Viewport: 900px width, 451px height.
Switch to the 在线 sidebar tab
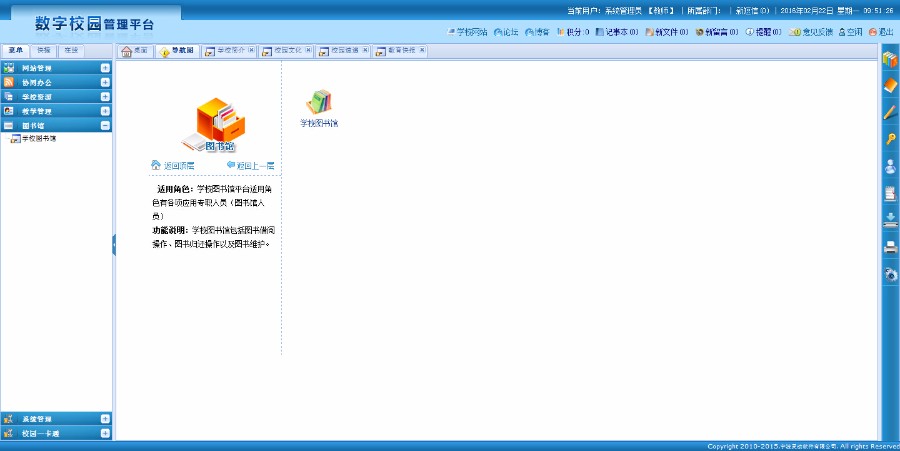click(x=71, y=50)
